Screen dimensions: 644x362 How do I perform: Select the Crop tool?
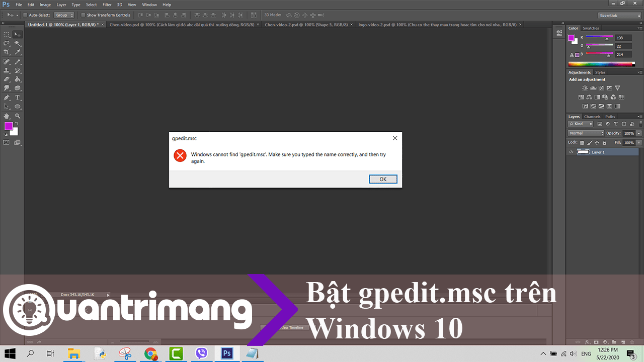tap(7, 52)
